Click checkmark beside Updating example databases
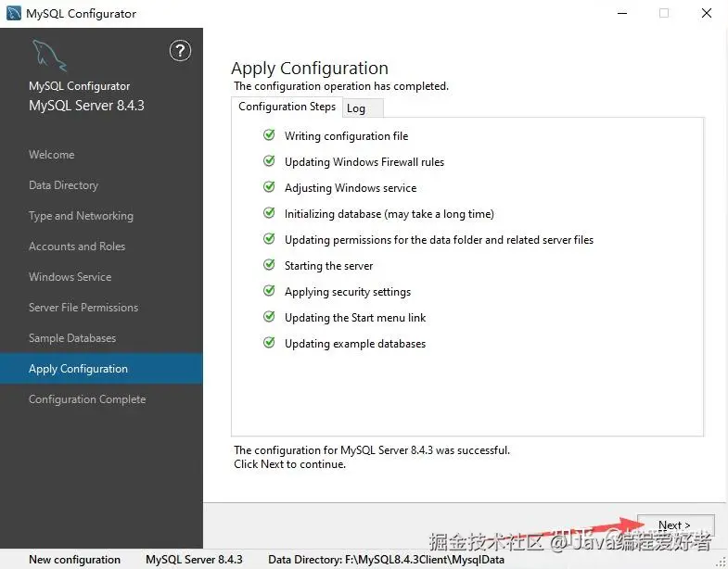This screenshot has height=569, width=728. (x=269, y=343)
